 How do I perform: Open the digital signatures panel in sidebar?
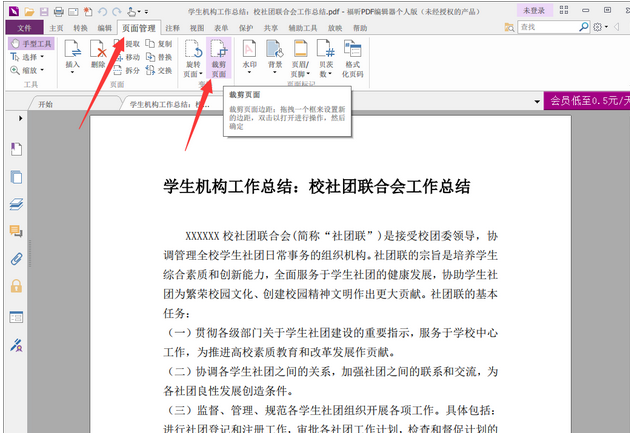tap(16, 345)
